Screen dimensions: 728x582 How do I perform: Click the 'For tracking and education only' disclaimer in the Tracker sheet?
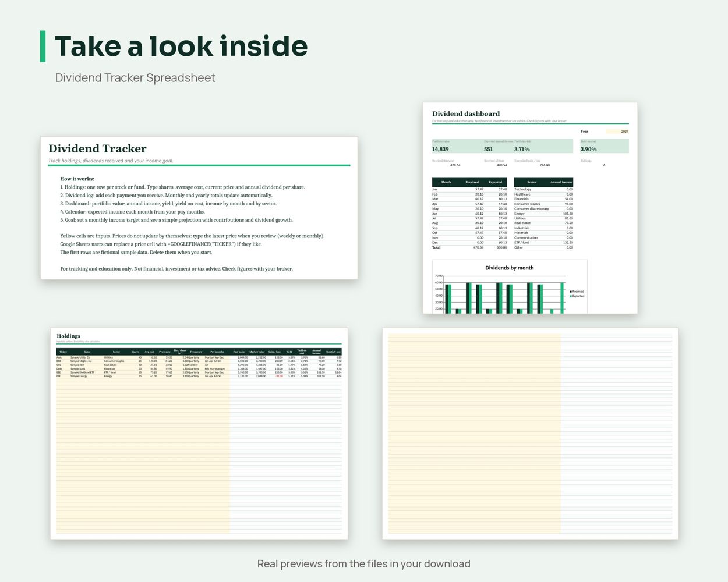pyautogui.click(x=176, y=269)
